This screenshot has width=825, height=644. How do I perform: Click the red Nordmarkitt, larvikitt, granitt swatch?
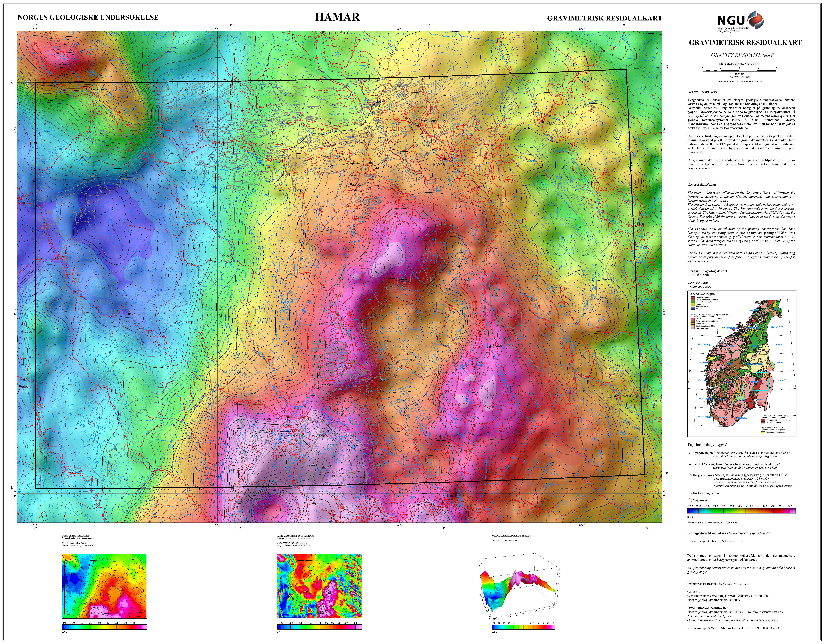pos(763,420)
